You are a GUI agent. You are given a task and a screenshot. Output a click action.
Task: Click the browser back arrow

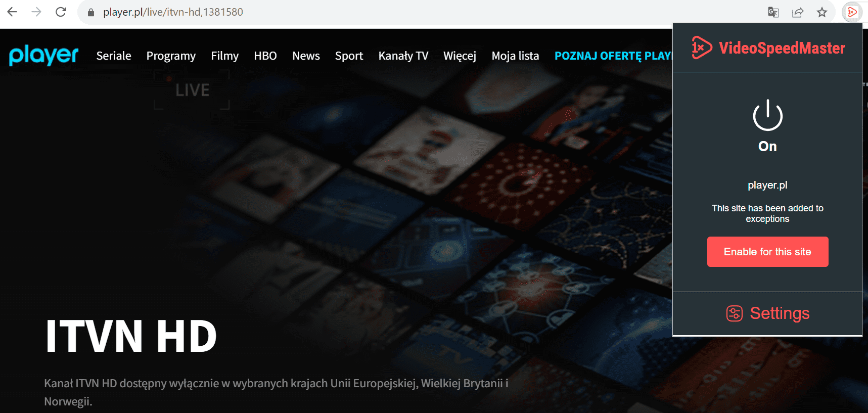pos(12,12)
